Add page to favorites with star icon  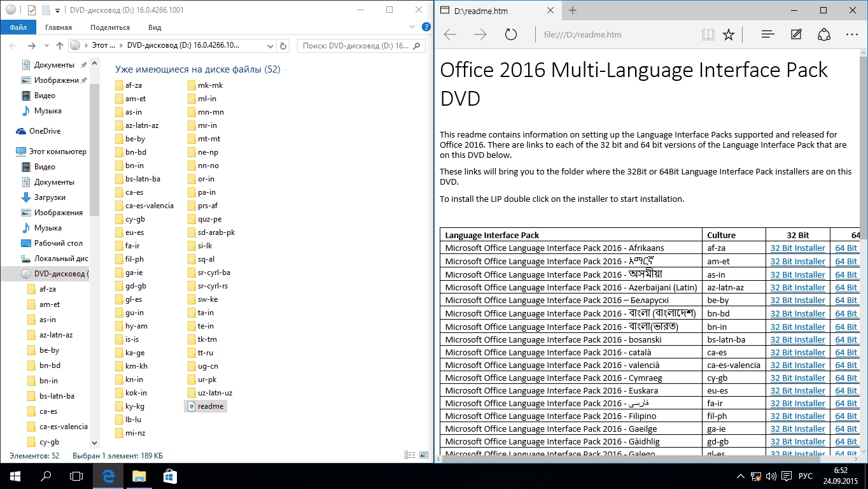(x=729, y=34)
